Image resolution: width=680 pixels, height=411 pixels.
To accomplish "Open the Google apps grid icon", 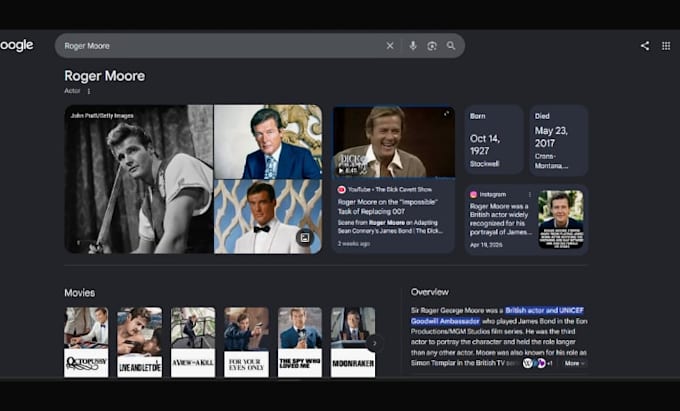I will pos(666,46).
